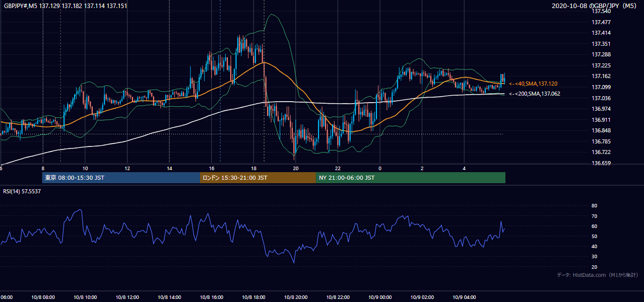The image size is (644, 302).
Task: Click price axis value 136.659
Action: (601, 163)
